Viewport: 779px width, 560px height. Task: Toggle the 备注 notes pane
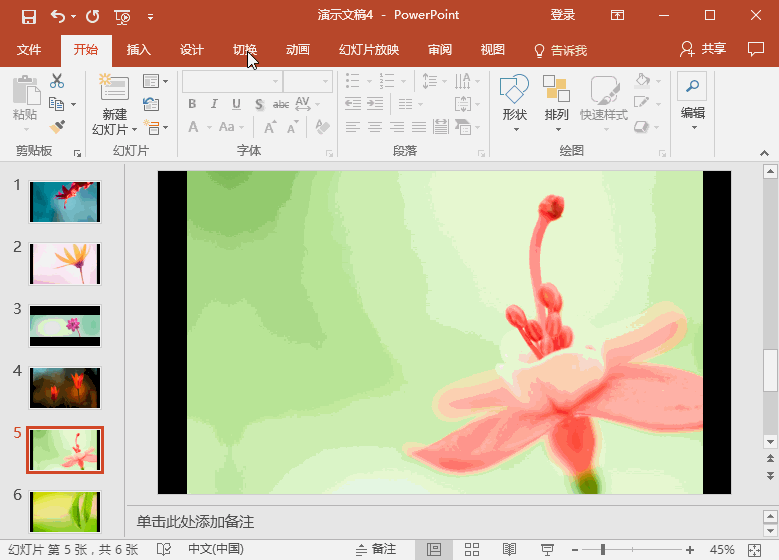376,549
